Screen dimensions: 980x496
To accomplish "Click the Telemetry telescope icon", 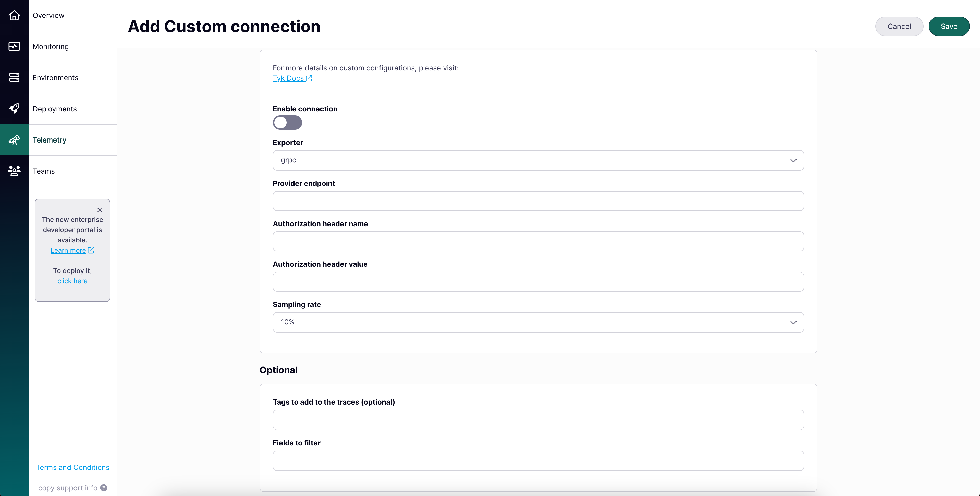I will pos(14,140).
